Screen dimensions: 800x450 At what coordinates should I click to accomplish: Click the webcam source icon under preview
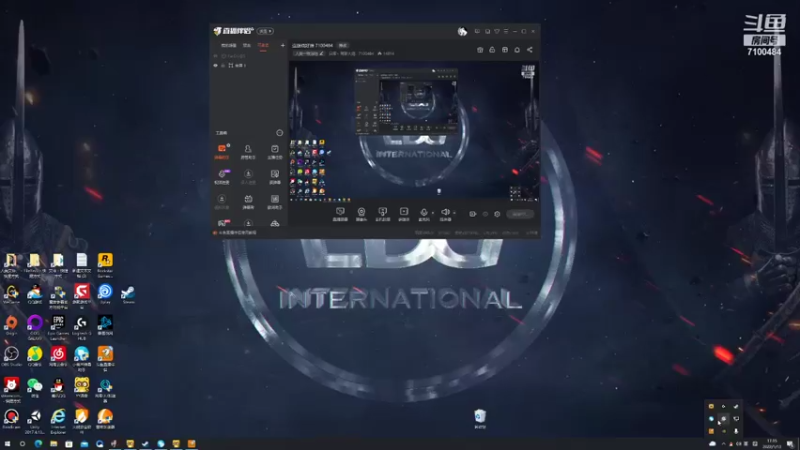coord(361,212)
